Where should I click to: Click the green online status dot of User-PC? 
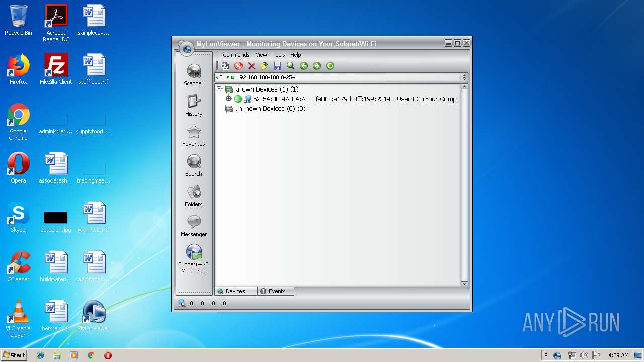click(x=238, y=99)
